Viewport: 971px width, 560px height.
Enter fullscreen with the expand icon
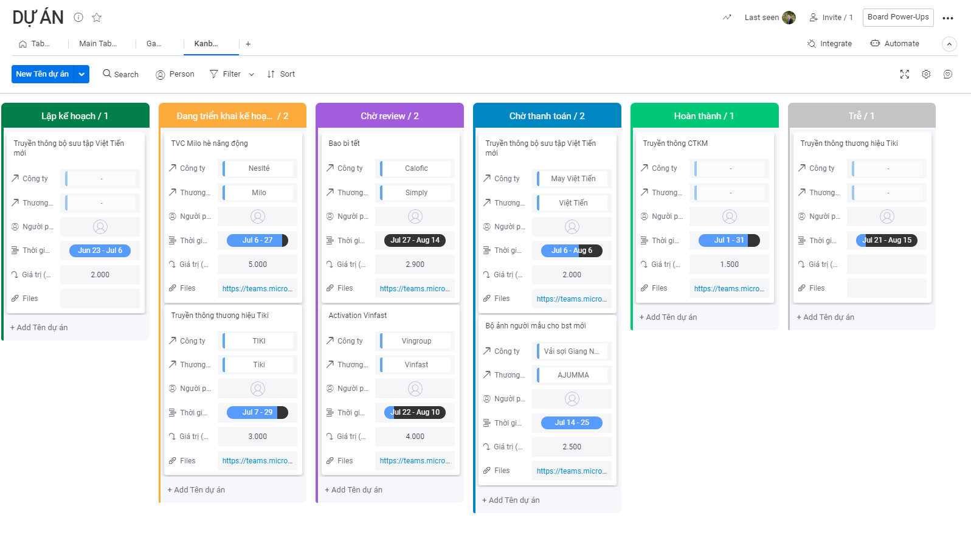[904, 74]
